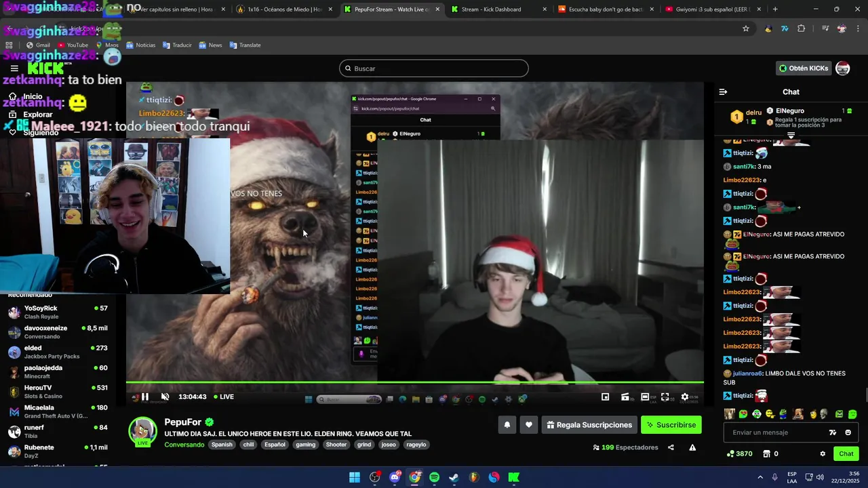This screenshot has height=488, width=868.
Task: Open paolaojedda Minecraft channel
Action: tap(58, 371)
